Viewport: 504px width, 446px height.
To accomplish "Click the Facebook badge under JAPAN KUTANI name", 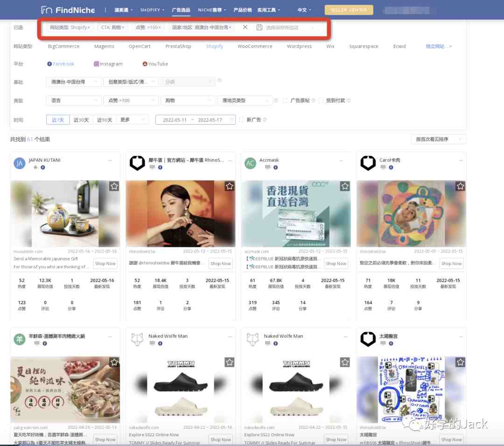I will click(43, 167).
